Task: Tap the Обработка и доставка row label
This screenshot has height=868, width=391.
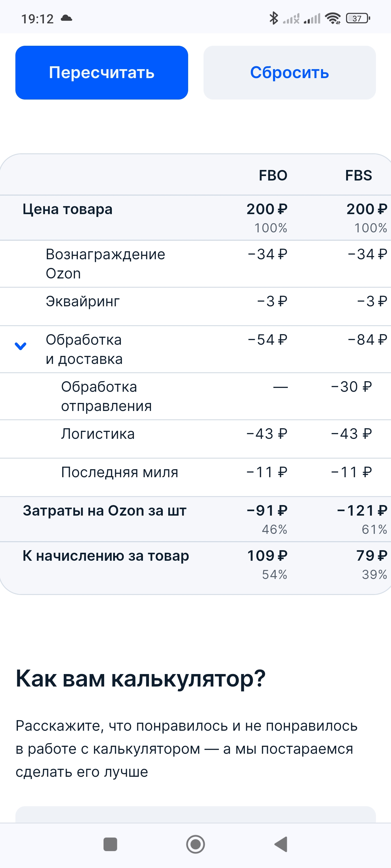Action: [84, 349]
